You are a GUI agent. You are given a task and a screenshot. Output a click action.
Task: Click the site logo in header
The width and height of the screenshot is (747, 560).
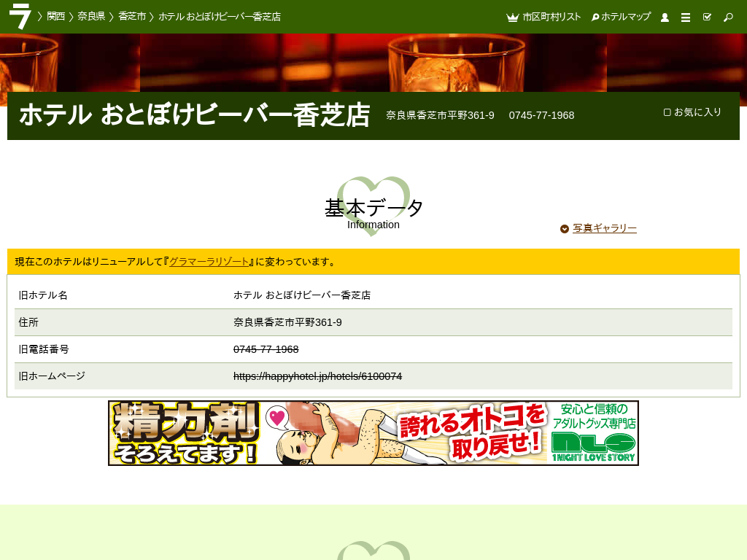coord(20,16)
